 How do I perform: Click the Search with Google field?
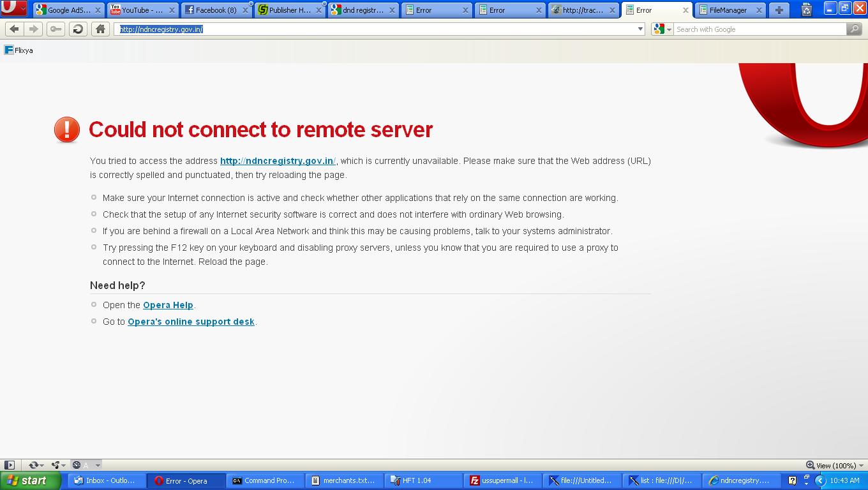pyautogui.click(x=759, y=29)
